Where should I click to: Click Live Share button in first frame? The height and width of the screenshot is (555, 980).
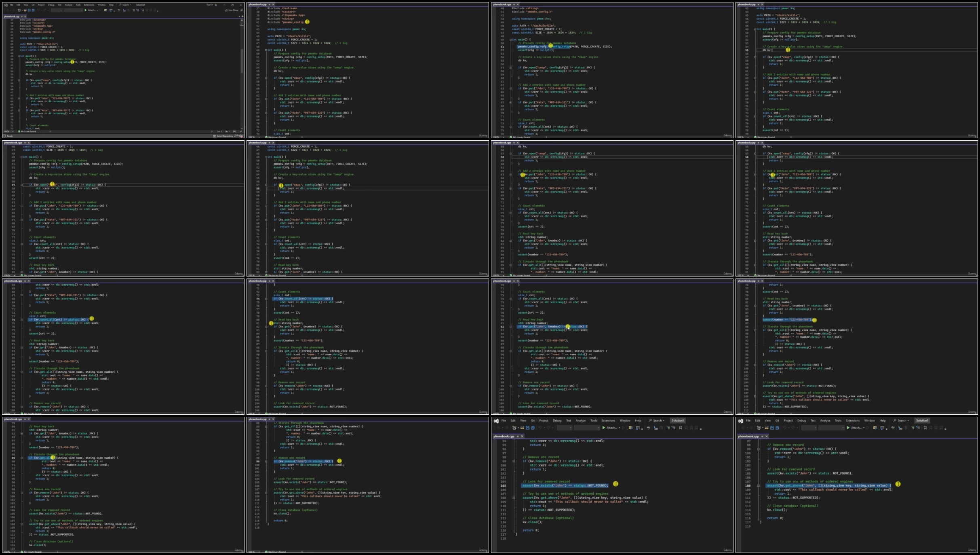point(232,10)
